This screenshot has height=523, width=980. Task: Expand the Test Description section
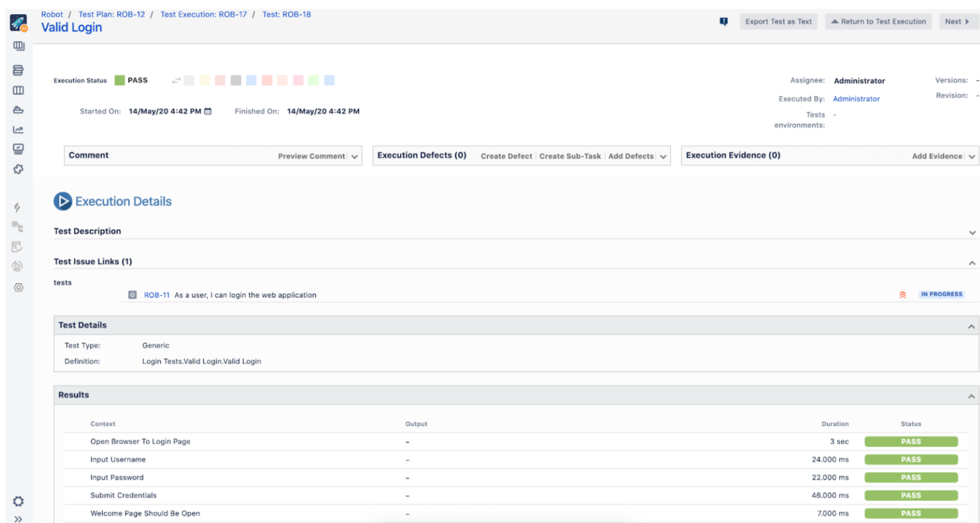point(972,233)
